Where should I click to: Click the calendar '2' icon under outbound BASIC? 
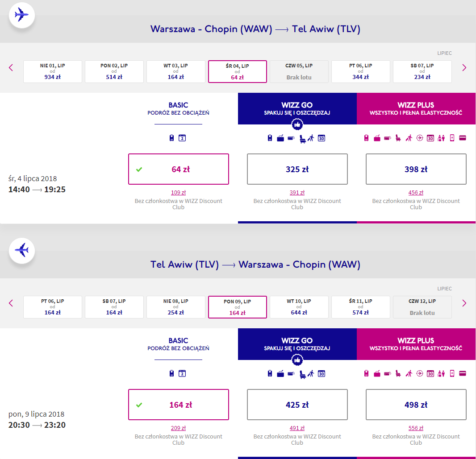click(182, 138)
